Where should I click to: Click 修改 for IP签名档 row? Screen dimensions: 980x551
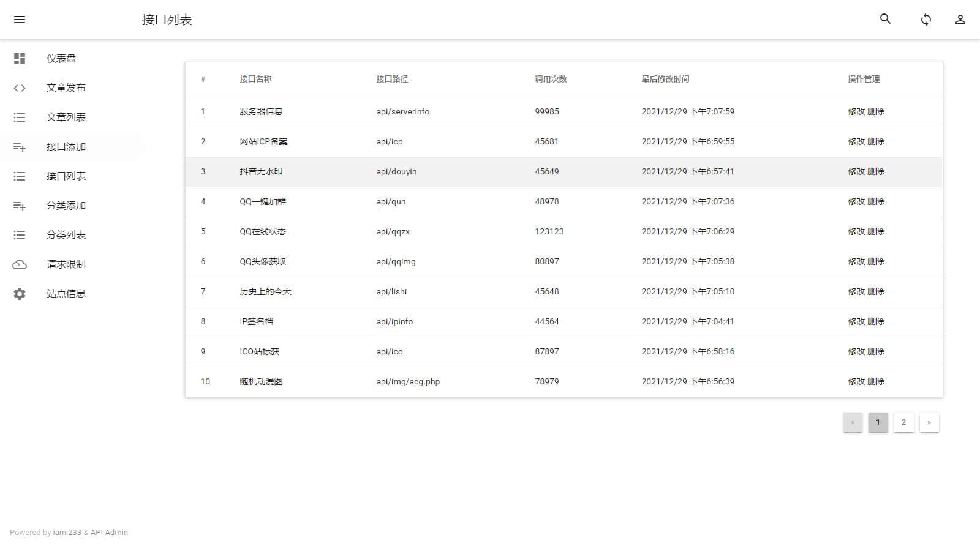(856, 321)
